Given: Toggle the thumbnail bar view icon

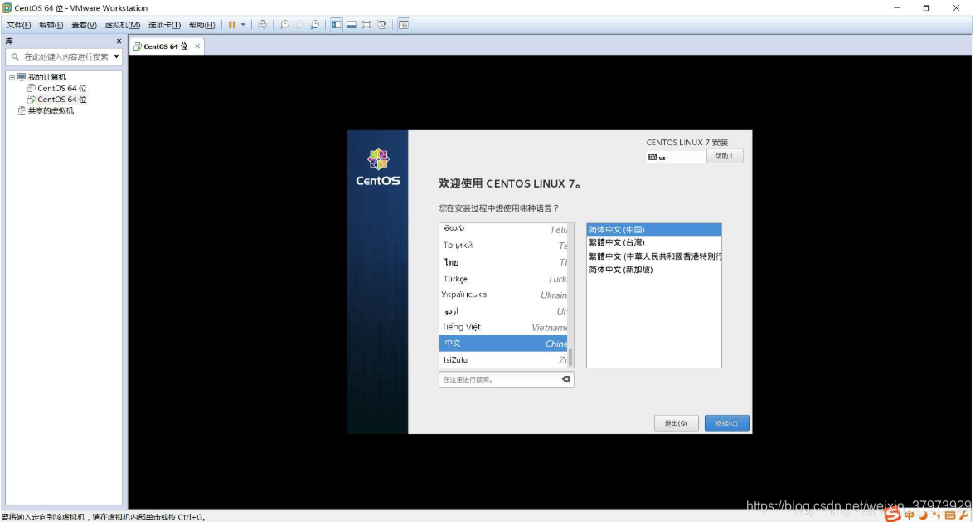Looking at the screenshot, I should coord(352,25).
